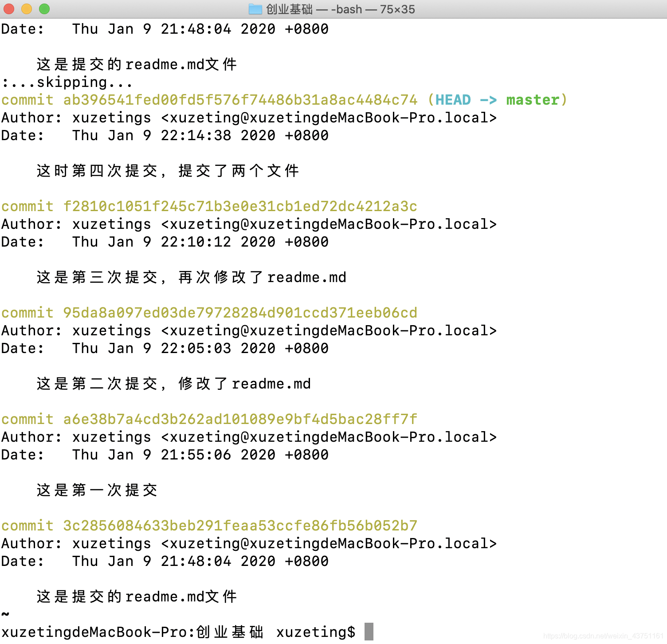Viewport: 667px width, 644px height.
Task: Click the Author line below commit 3c2856084633
Action: pos(249,543)
